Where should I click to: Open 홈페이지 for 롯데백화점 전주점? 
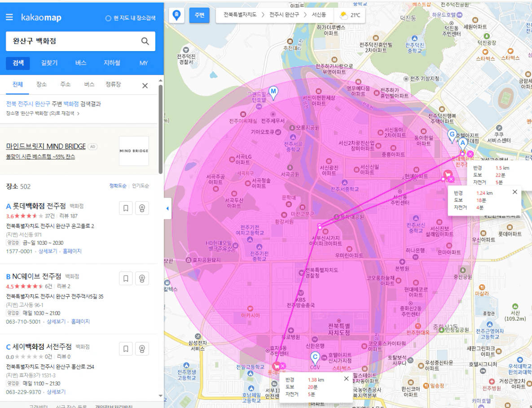pyautogui.click(x=72, y=251)
